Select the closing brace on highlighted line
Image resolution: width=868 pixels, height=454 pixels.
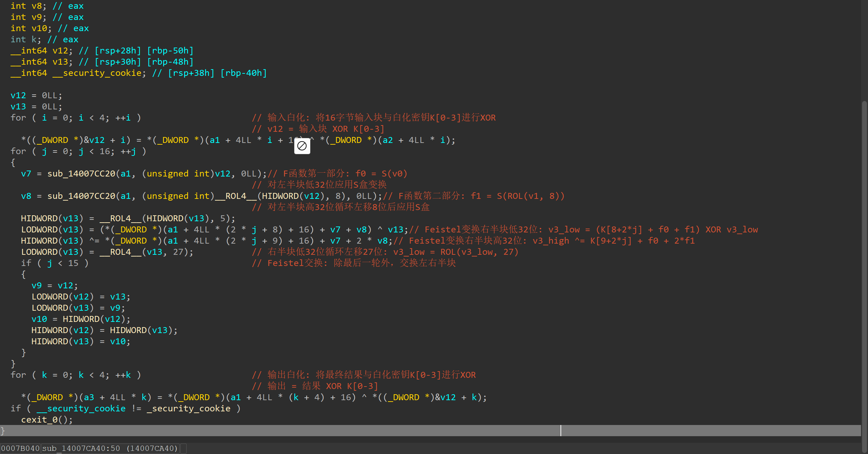3,431
